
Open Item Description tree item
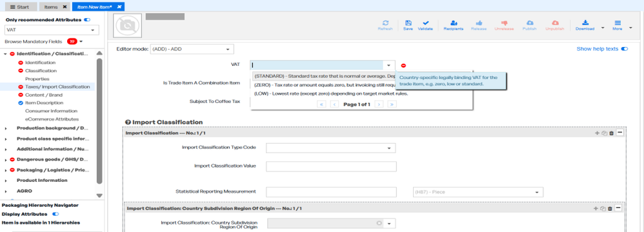(45, 103)
